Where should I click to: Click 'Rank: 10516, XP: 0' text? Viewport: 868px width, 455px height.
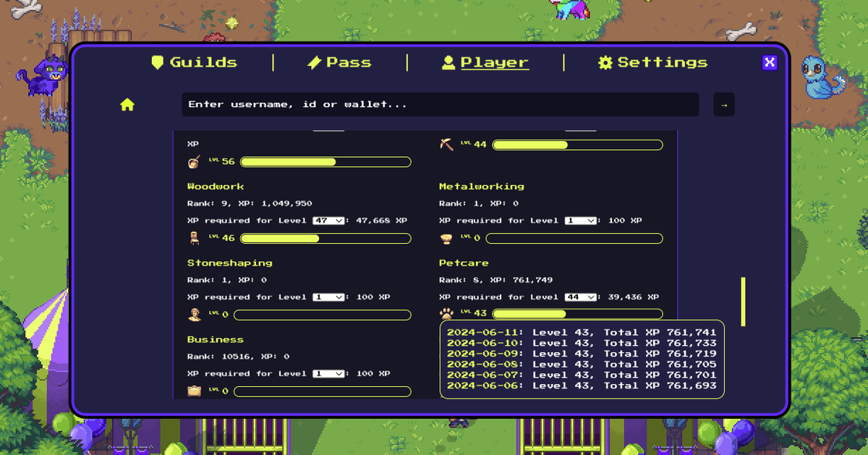239,357
